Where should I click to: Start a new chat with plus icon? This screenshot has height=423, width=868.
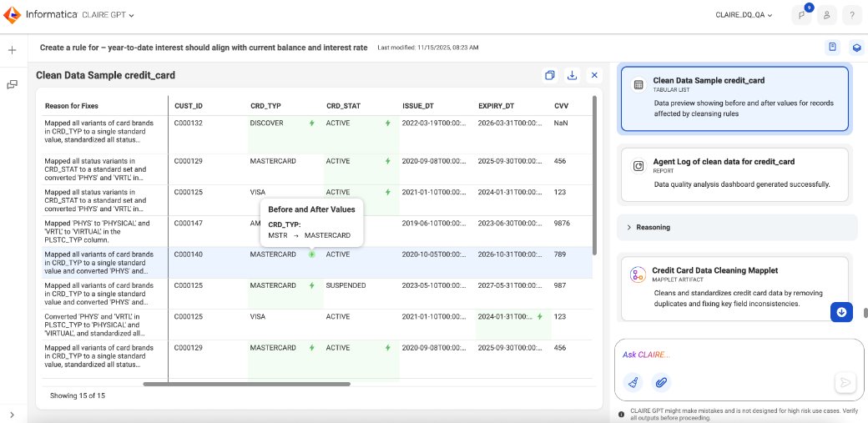(x=13, y=50)
